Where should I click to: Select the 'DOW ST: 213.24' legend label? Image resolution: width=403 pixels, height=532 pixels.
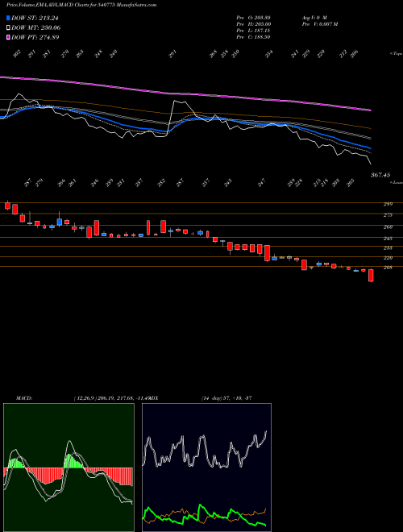(35, 18)
